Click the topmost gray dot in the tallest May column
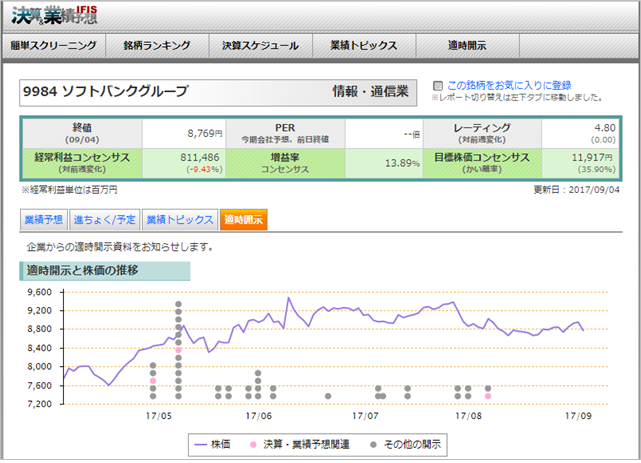The image size is (641, 463). click(x=178, y=304)
